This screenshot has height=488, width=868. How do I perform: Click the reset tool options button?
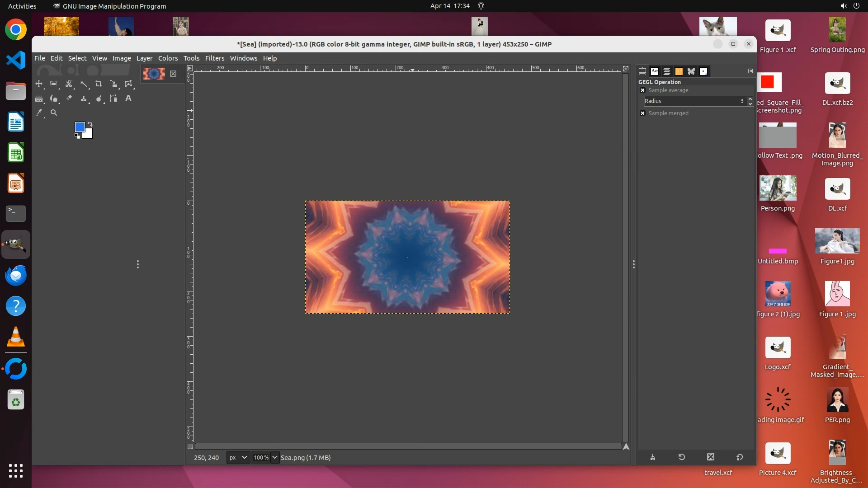(740, 457)
